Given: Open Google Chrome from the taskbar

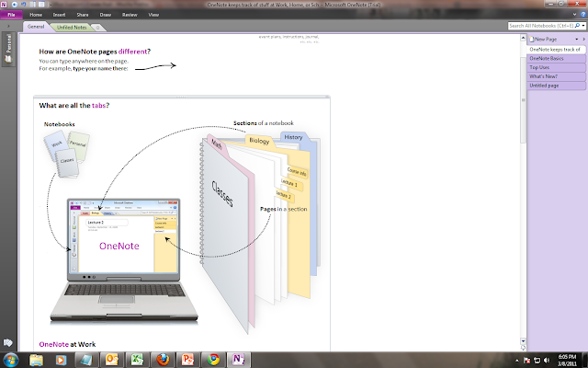Looking at the screenshot, I should coord(213,360).
